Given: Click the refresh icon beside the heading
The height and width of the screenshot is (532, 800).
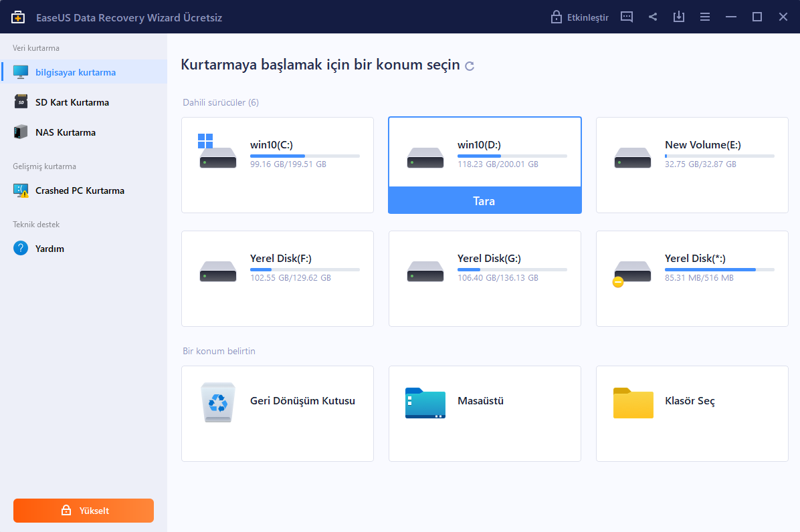Looking at the screenshot, I should click(470, 66).
